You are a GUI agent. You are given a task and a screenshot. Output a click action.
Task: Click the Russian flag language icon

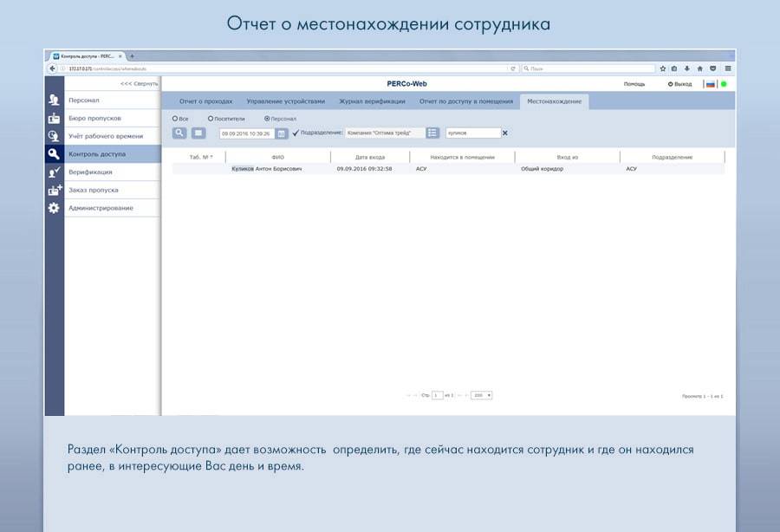tap(710, 84)
